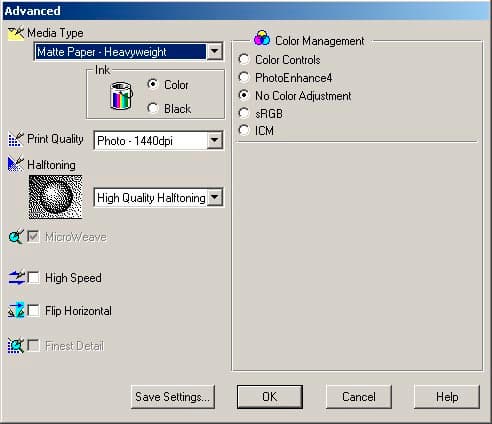Click the Cancel button

[359, 397]
